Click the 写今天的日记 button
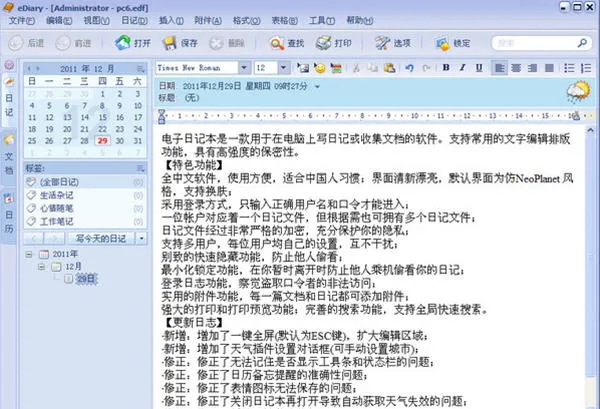 [101, 239]
